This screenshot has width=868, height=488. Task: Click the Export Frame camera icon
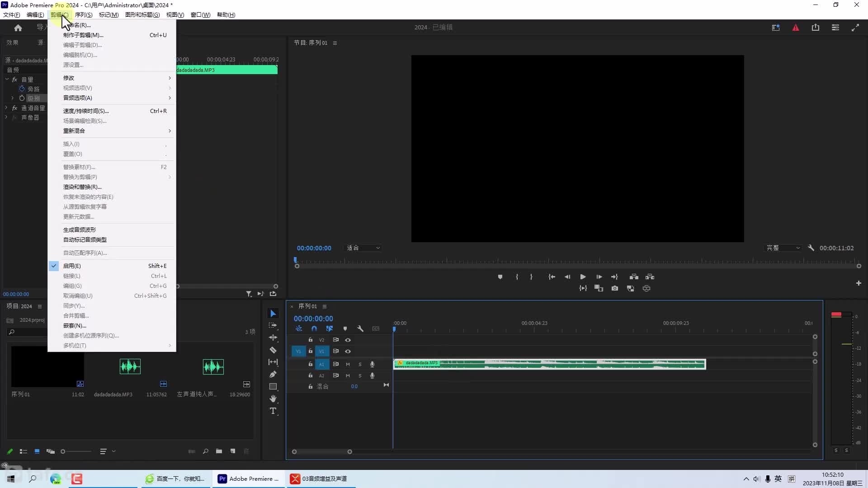click(615, 288)
